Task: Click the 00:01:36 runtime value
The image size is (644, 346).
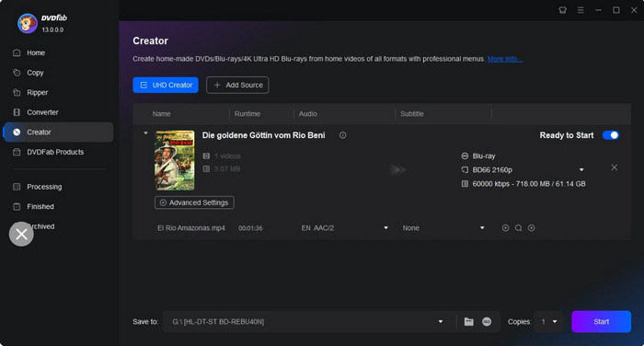Action: click(x=250, y=228)
